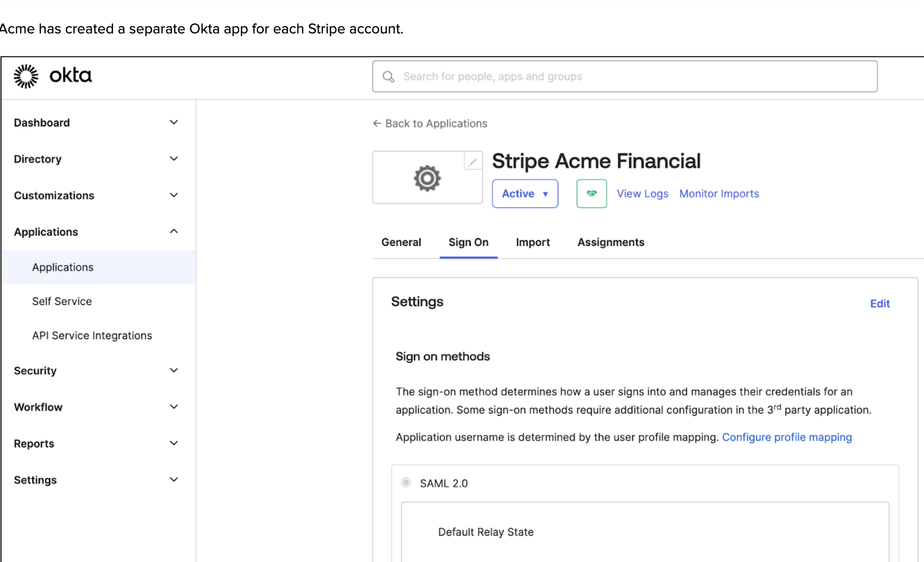Click the back arrow to Applications

tap(377, 123)
